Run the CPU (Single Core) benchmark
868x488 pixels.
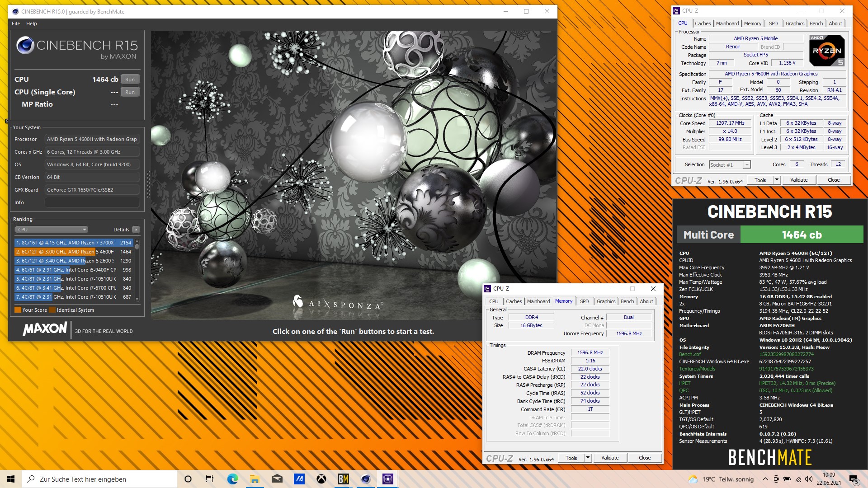point(130,92)
